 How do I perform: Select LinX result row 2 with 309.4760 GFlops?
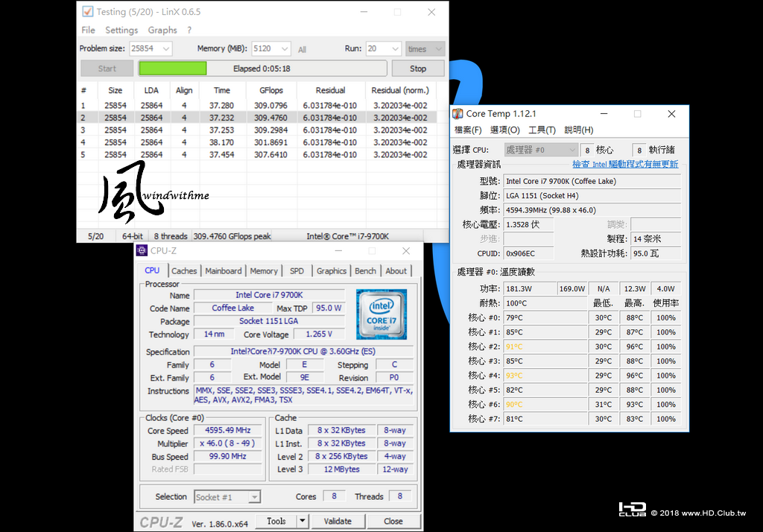(256, 118)
